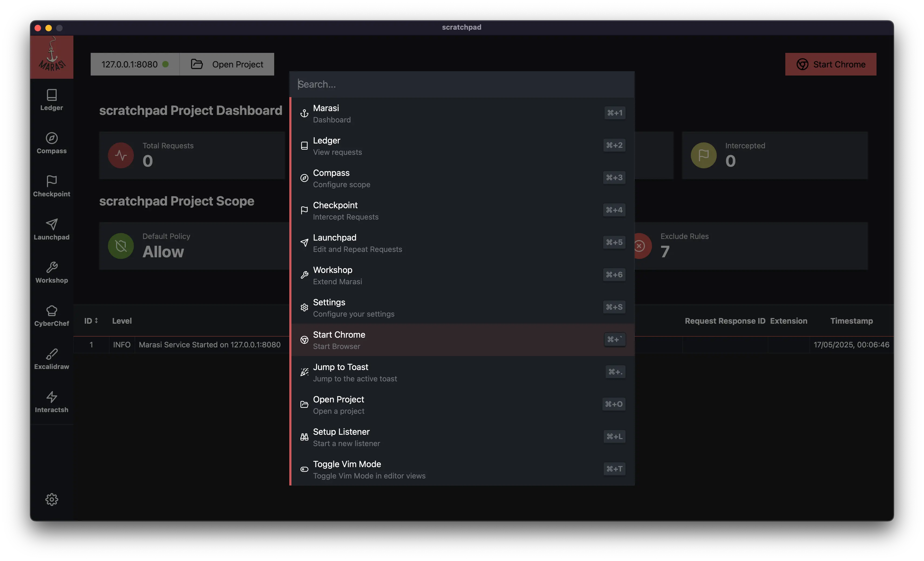Click the Total Requests pulse icon

point(121,155)
